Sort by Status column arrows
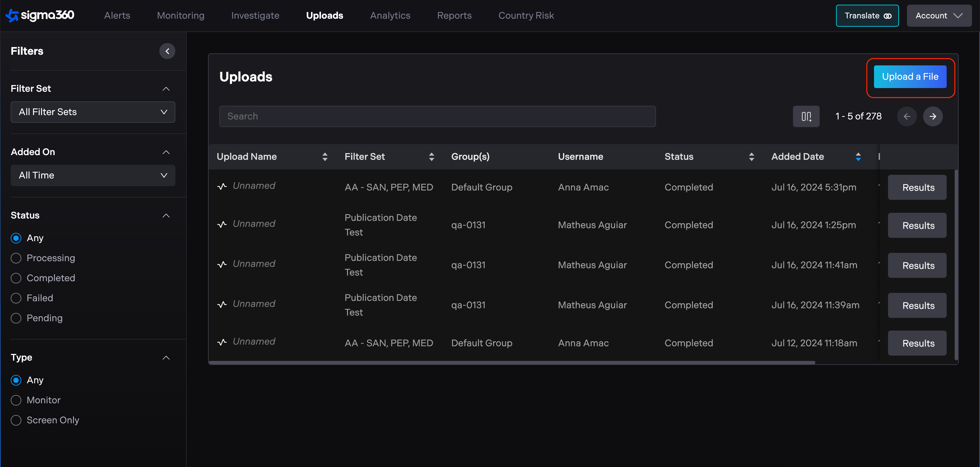The height and width of the screenshot is (467, 980). click(751, 156)
